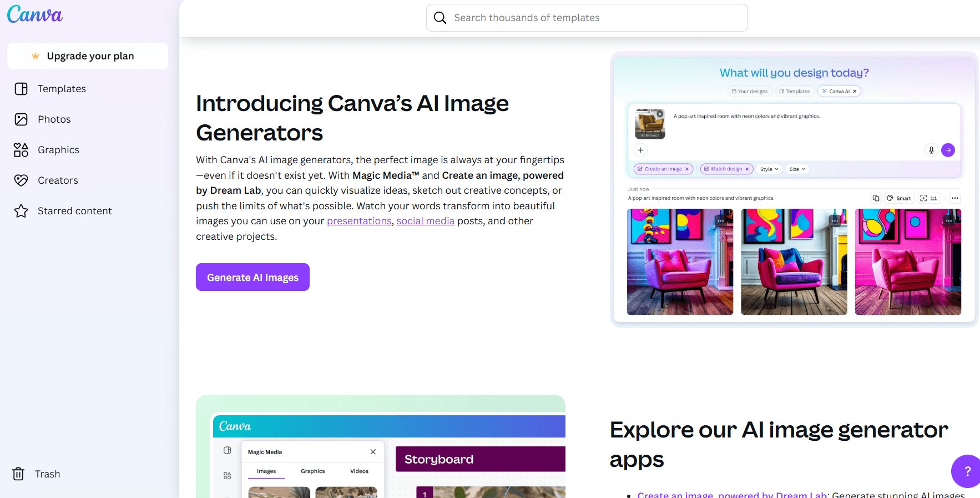Screen dimensions: 980x498
Task: Open the second generated armchair image
Action: click(794, 262)
